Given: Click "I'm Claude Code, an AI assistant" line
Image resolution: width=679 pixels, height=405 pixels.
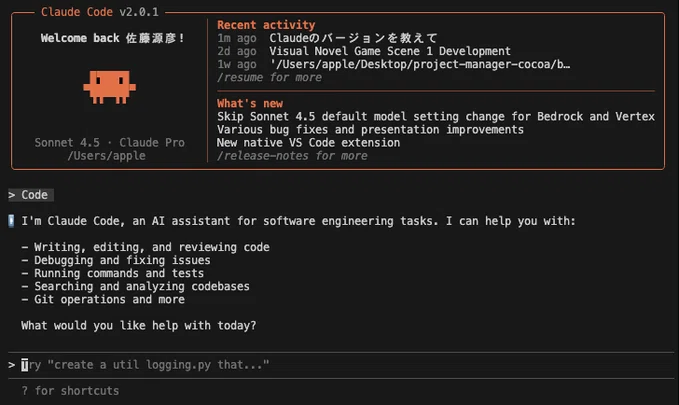Looking at the screenshot, I should [298, 221].
